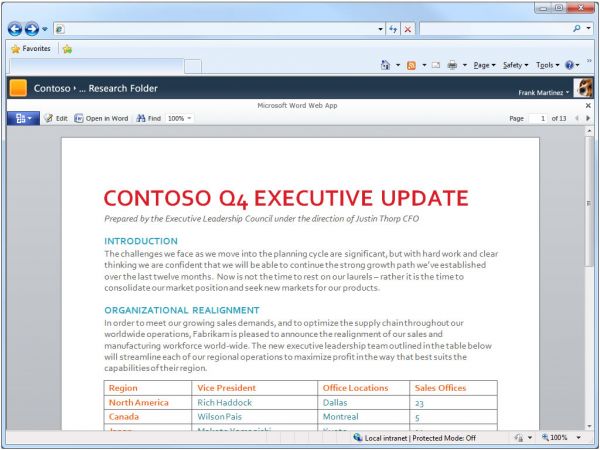Click the Montreal table cell
The image size is (600, 450).
click(364, 417)
